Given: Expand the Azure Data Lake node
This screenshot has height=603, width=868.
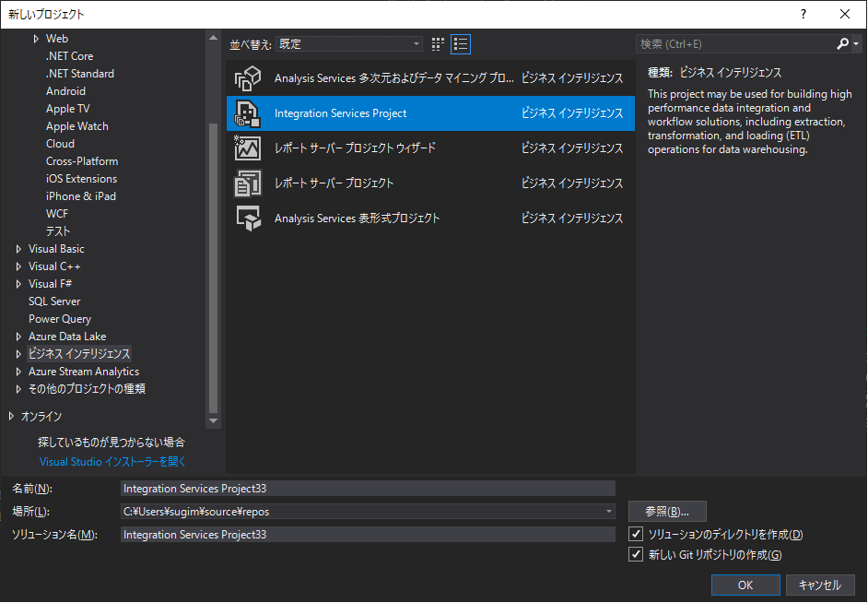Looking at the screenshot, I should pyautogui.click(x=19, y=337).
